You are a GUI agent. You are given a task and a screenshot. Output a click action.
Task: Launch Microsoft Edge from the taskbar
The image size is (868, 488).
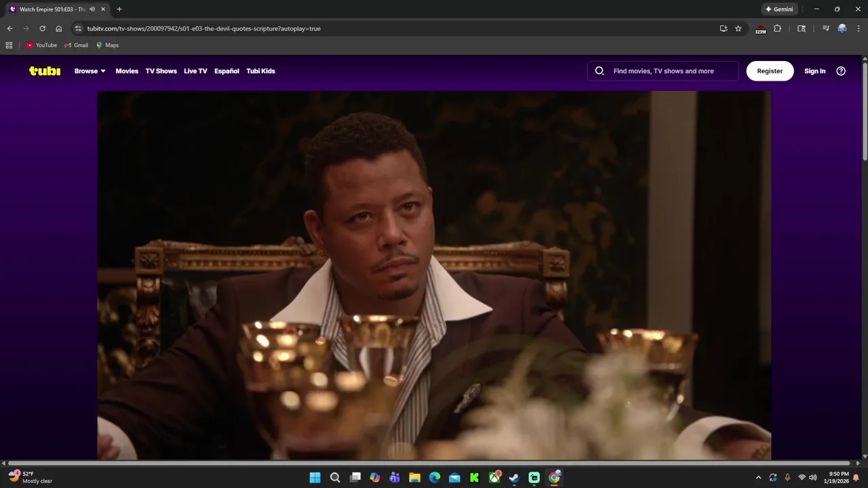[x=435, y=477]
